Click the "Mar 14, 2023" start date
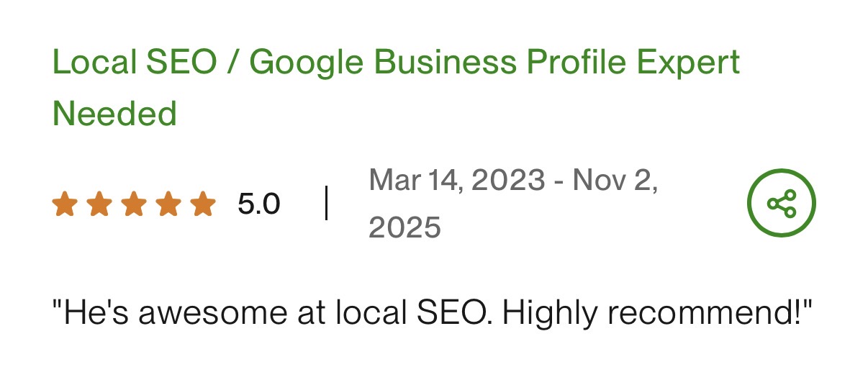This screenshot has height=380, width=868. [456, 180]
